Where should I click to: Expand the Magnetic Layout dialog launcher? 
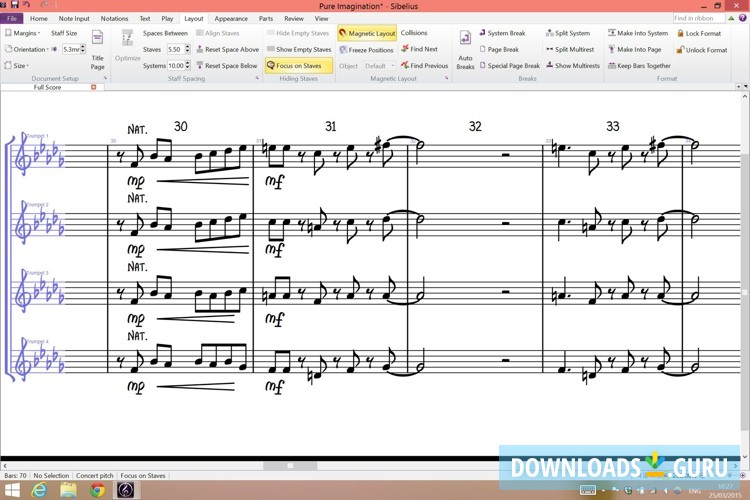point(446,78)
